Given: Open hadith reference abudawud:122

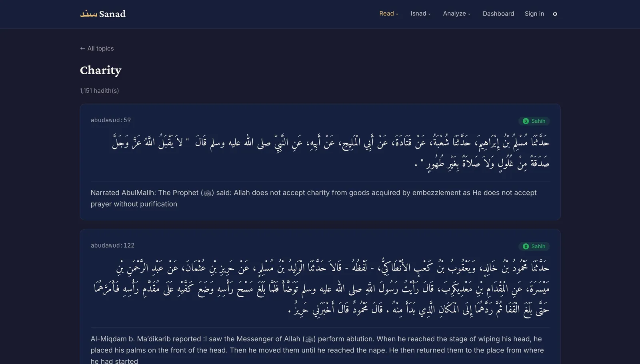Looking at the screenshot, I should point(112,245).
